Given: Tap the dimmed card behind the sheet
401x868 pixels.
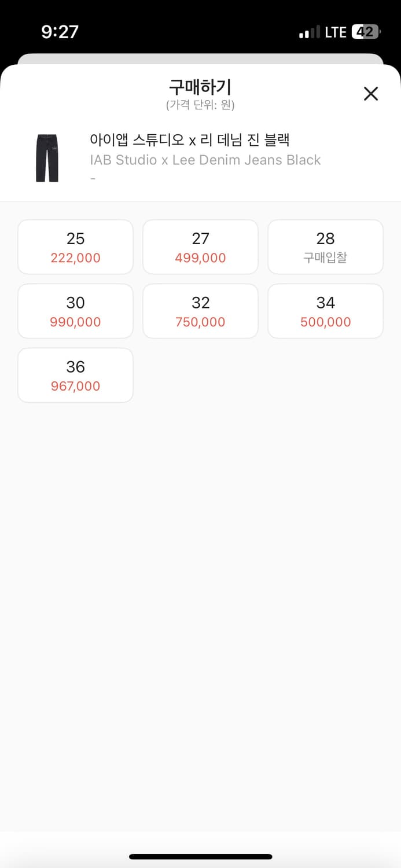Looking at the screenshot, I should click(x=200, y=58).
